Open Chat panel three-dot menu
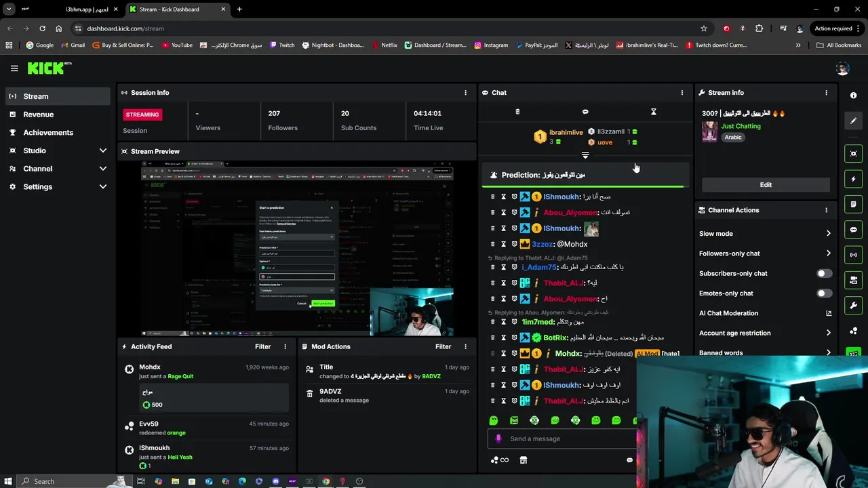Screen dimensions: 868x488 coord(682,92)
